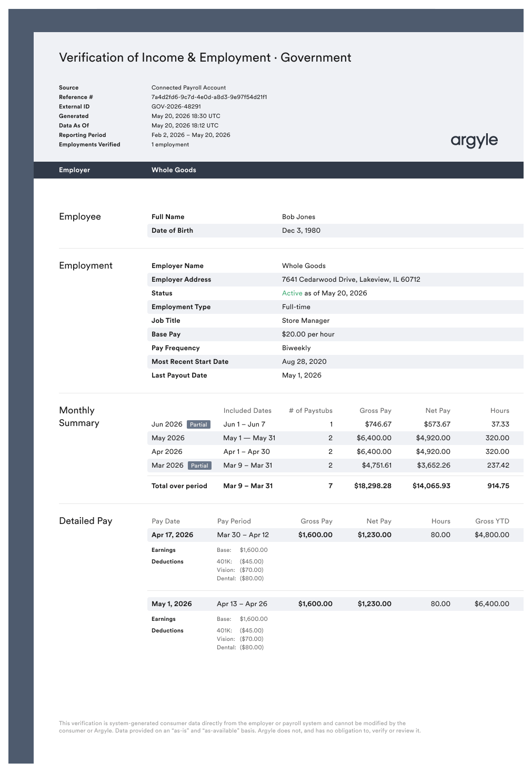
Task: Select date of birth Dec 3, 1980
Action: click(301, 231)
